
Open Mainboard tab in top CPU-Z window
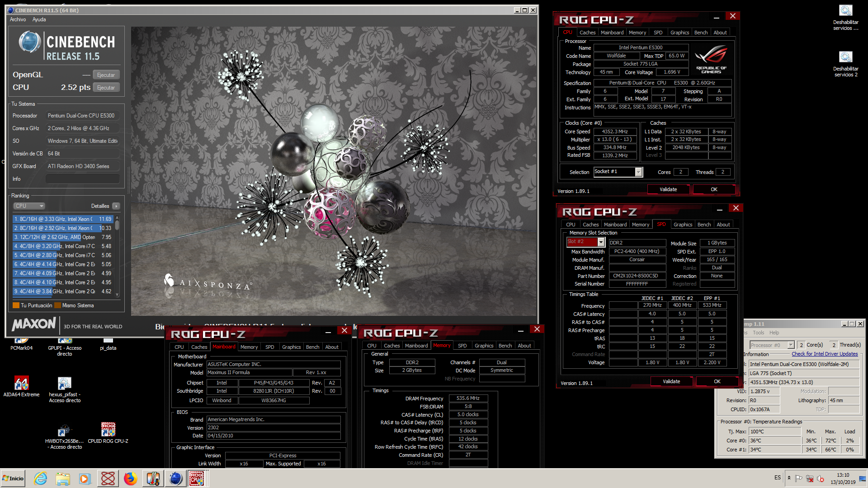click(x=612, y=33)
